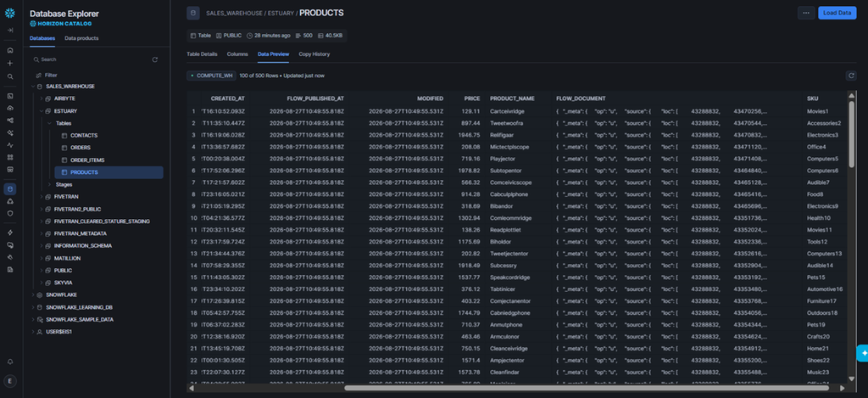
Task: Click the horizontal scrollbar thumb of the table
Action: coord(587,388)
